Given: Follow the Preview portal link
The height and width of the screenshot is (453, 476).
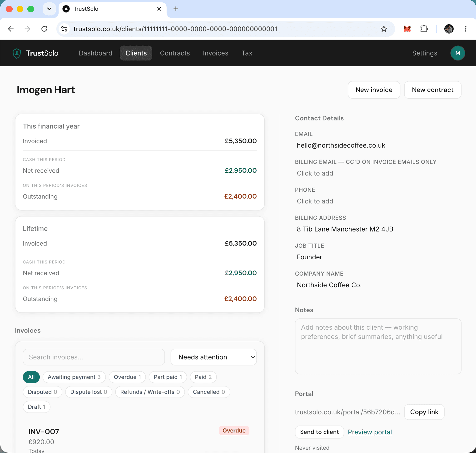Looking at the screenshot, I should (370, 432).
